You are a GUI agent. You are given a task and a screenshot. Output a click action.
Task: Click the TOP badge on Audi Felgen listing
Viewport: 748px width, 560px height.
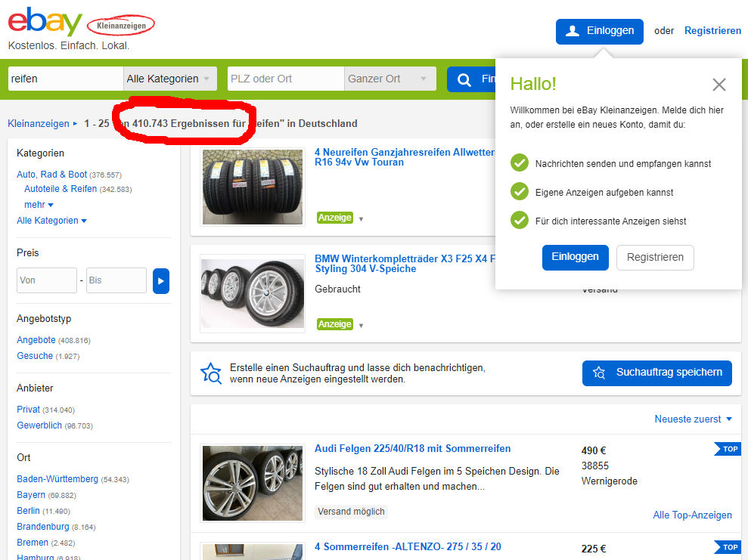(x=728, y=449)
